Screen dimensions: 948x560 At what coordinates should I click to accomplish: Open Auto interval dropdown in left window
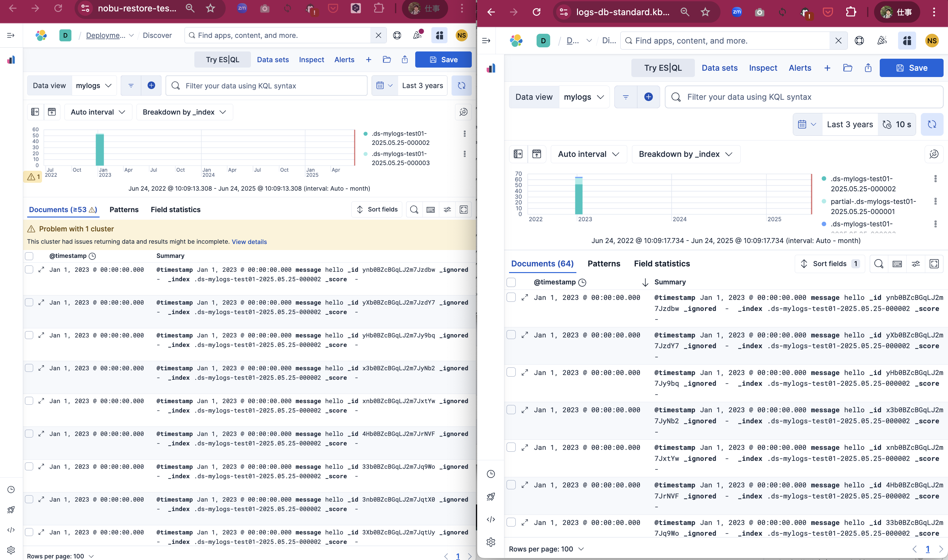(98, 112)
